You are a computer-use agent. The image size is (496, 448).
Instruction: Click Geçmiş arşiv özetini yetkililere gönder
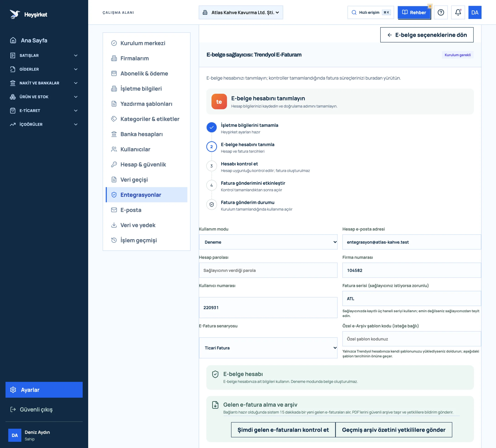[394, 430]
